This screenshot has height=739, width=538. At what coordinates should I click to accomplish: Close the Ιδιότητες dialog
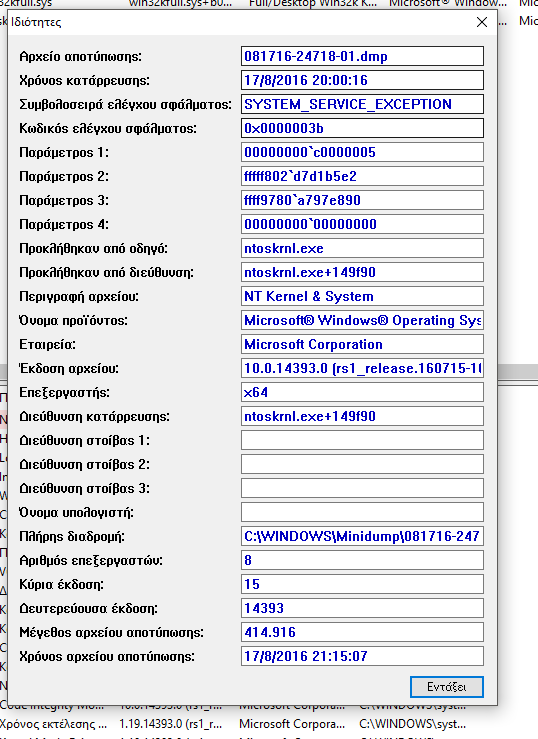point(481,22)
